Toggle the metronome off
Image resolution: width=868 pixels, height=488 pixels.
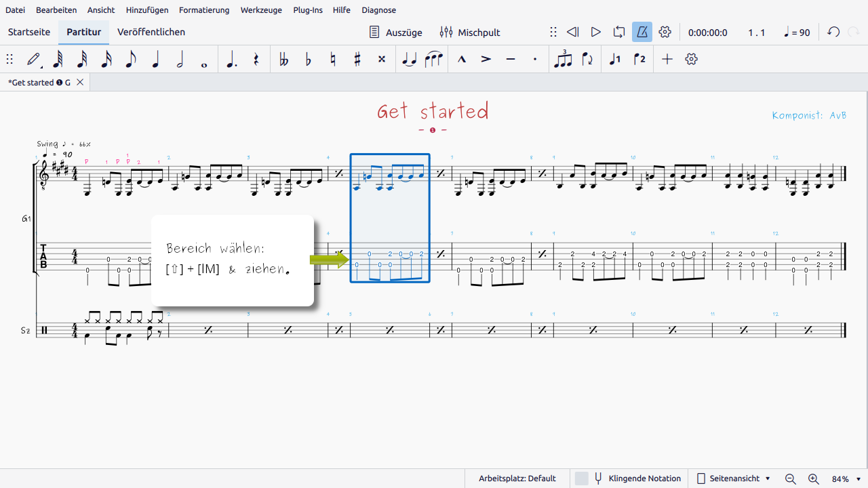tap(642, 32)
